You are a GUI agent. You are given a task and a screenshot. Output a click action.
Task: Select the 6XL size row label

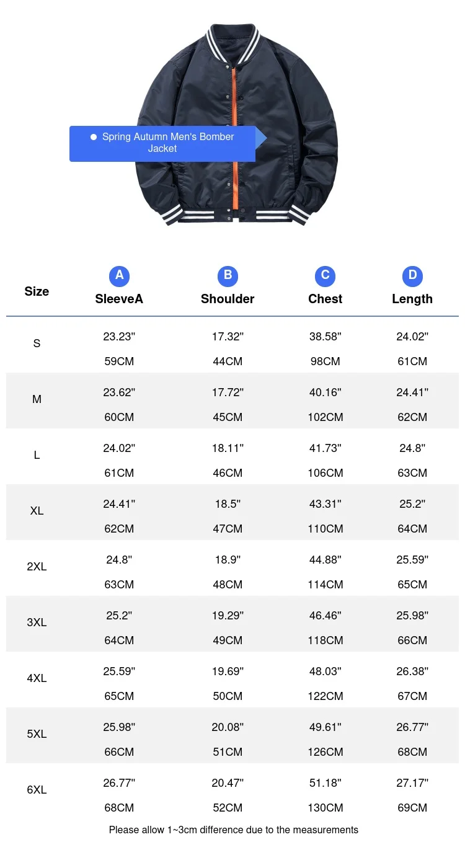coord(37,790)
